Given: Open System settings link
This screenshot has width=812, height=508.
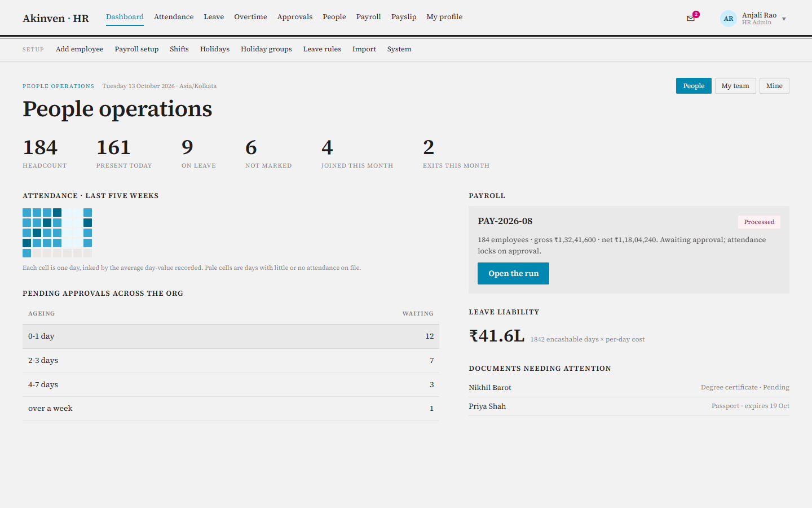Looking at the screenshot, I should 399,49.
